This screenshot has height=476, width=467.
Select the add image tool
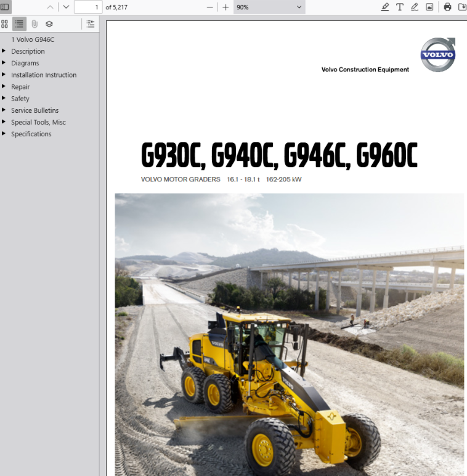click(x=429, y=7)
